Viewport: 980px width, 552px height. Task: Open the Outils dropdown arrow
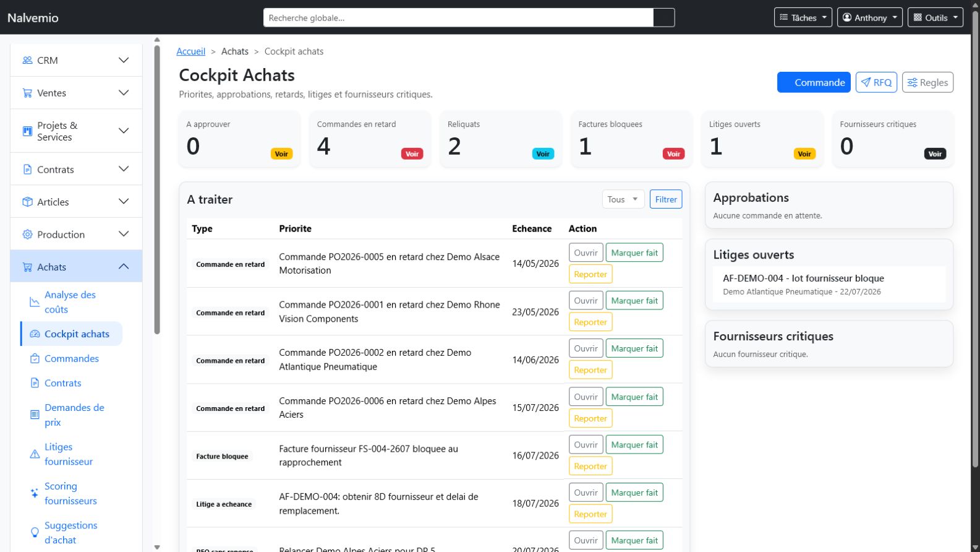[x=955, y=17]
